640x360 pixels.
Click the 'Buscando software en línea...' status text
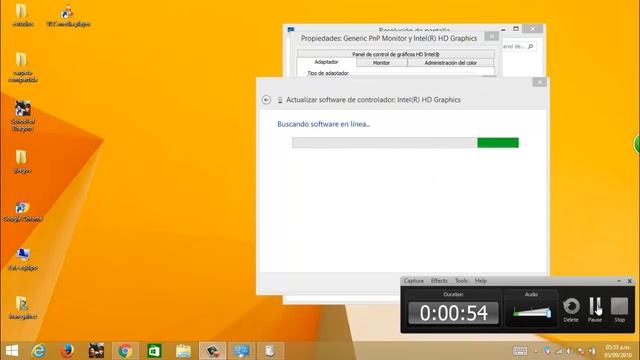click(323, 124)
